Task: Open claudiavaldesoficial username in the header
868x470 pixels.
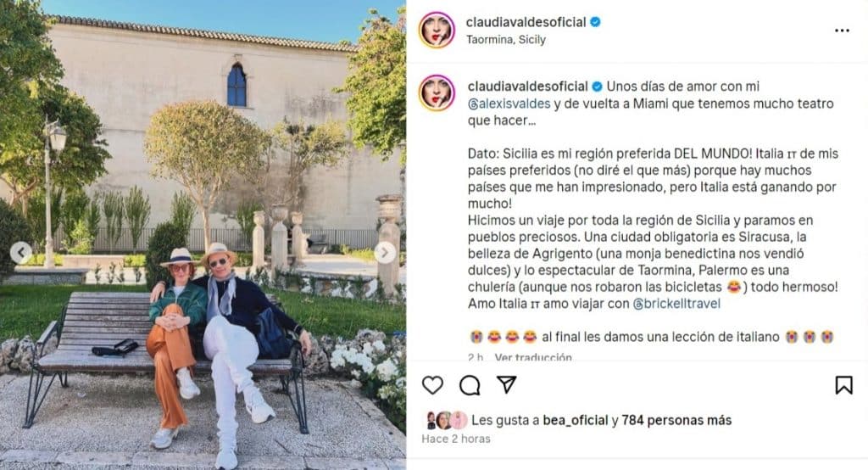Action: pyautogui.click(x=526, y=22)
